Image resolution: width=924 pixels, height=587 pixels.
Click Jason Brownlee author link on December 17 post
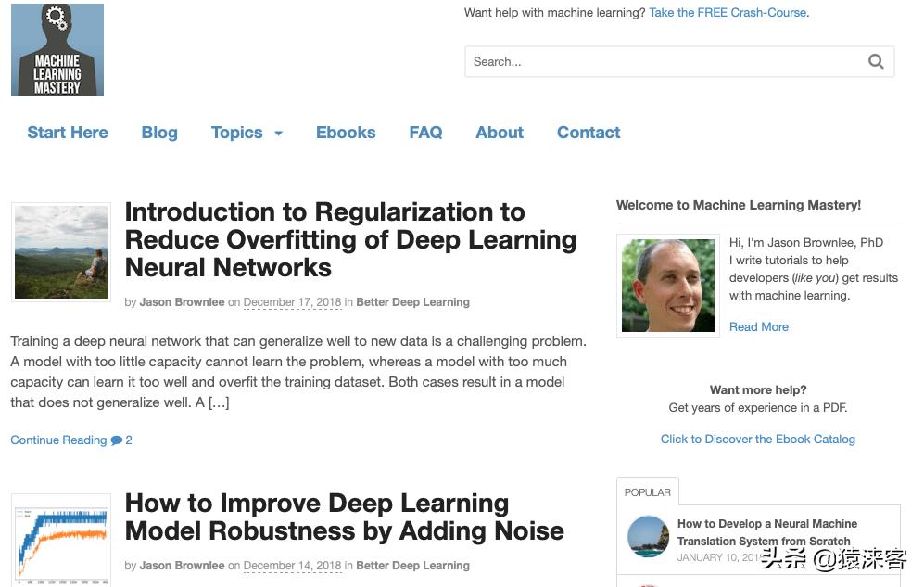(x=182, y=302)
